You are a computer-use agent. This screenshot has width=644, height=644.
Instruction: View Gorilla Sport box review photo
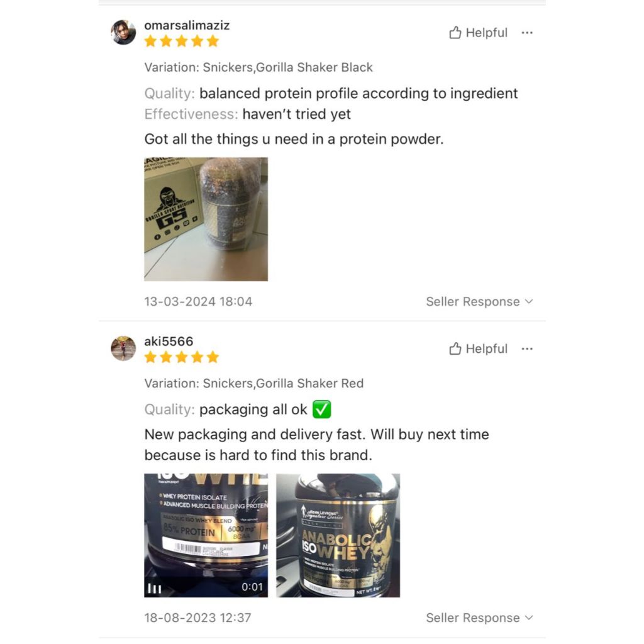click(206, 219)
